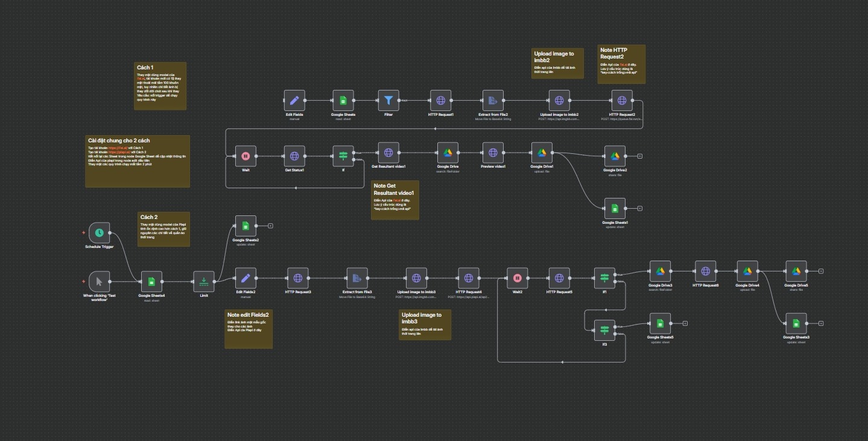The height and width of the screenshot is (441, 868).
Task: Click the Upload image to imbb2 node
Action: tap(559, 100)
